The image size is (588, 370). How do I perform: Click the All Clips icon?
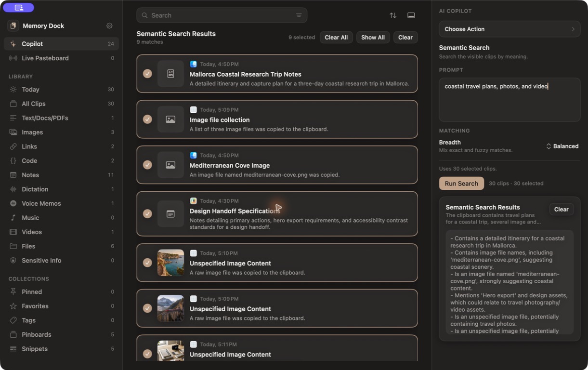click(x=13, y=104)
